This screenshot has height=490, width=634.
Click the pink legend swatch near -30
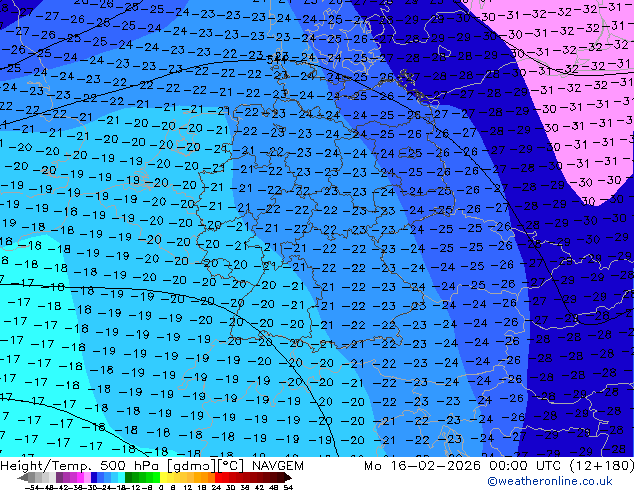(87, 478)
